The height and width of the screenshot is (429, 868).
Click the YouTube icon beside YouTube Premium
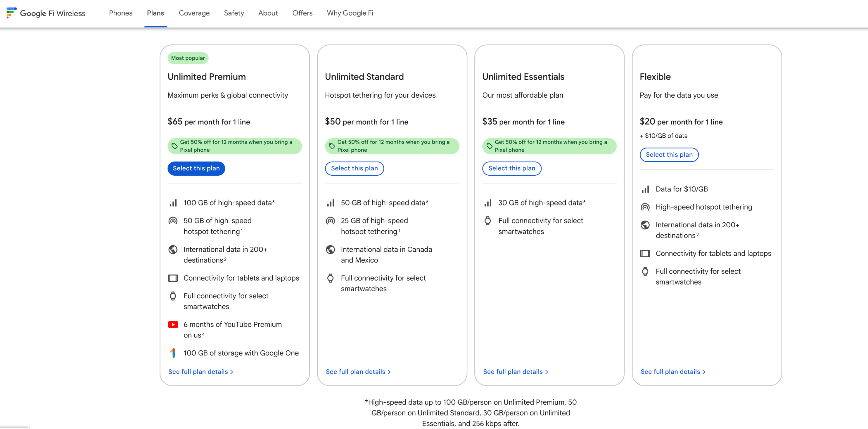173,325
